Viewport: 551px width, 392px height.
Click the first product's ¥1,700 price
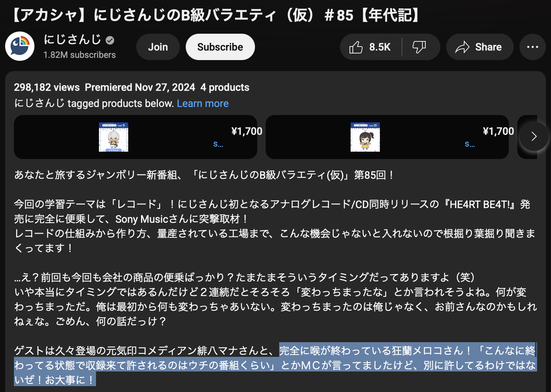coord(247,131)
